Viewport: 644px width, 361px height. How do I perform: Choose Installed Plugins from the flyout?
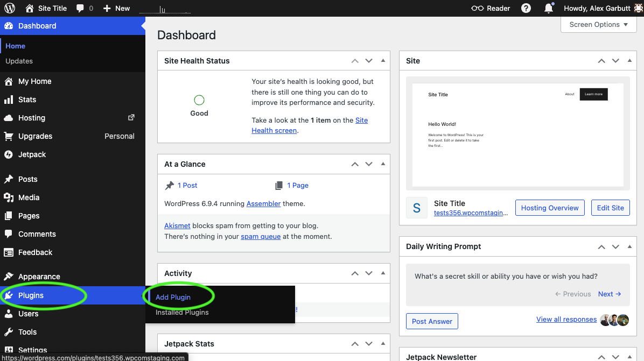[x=182, y=313]
